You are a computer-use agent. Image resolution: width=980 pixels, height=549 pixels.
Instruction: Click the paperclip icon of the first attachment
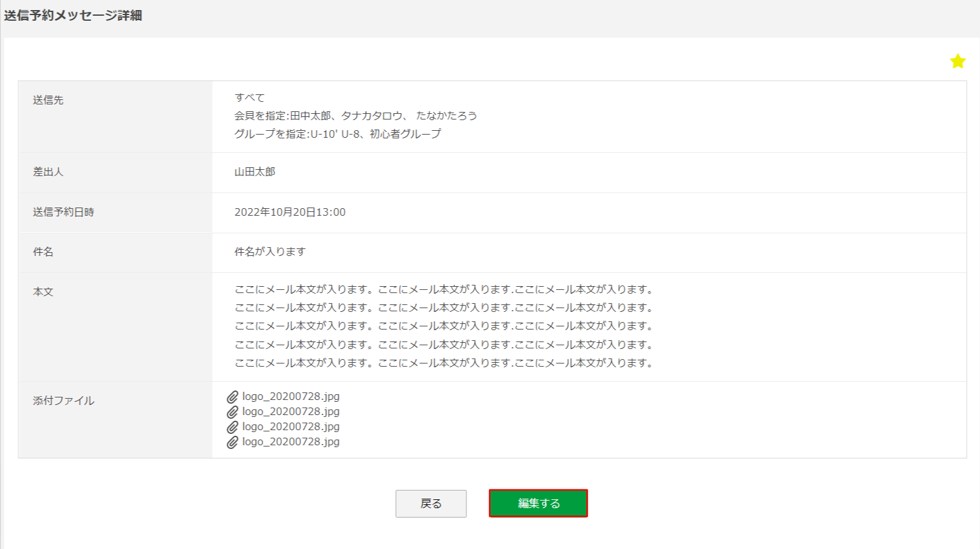tap(233, 397)
